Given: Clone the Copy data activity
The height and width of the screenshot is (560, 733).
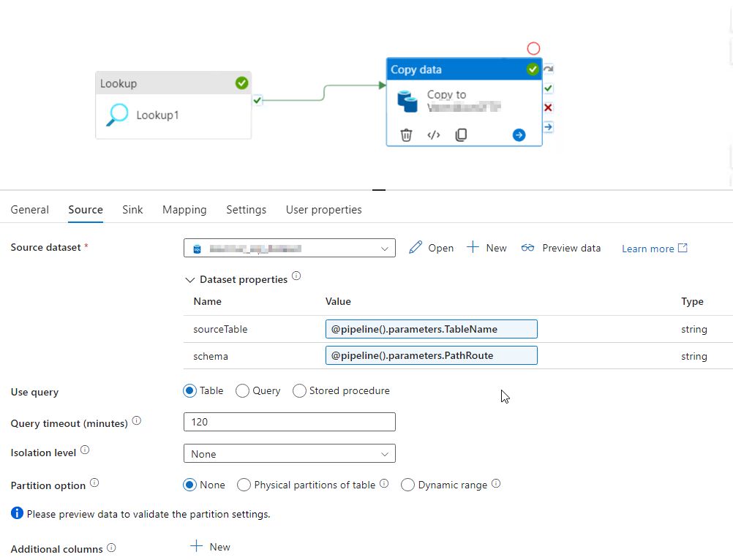Looking at the screenshot, I should click(x=461, y=135).
